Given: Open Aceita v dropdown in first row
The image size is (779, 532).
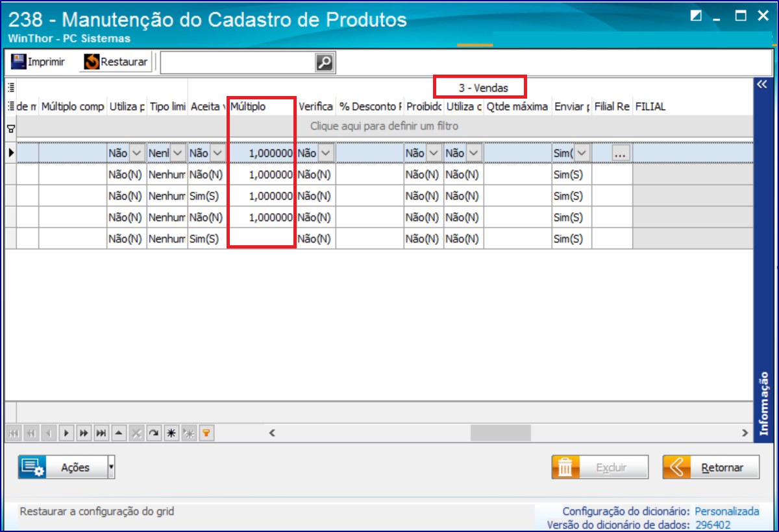Looking at the screenshot, I should click(x=217, y=152).
